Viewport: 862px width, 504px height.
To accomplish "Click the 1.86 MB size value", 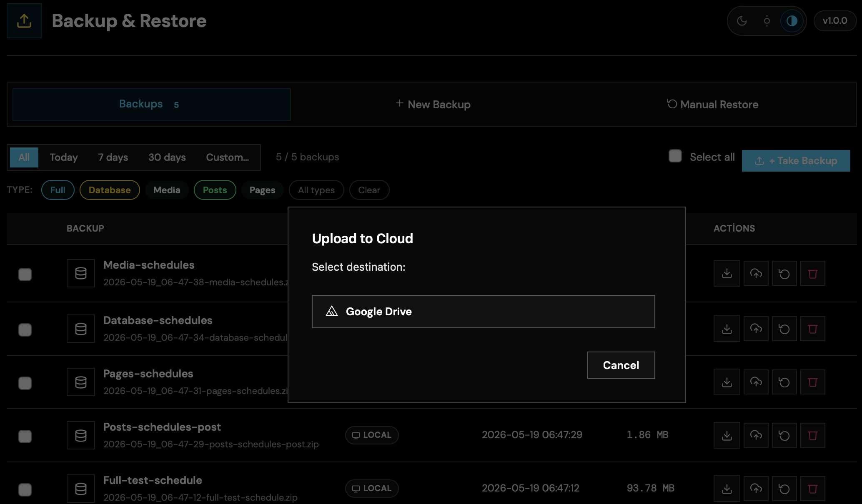I will [647, 435].
